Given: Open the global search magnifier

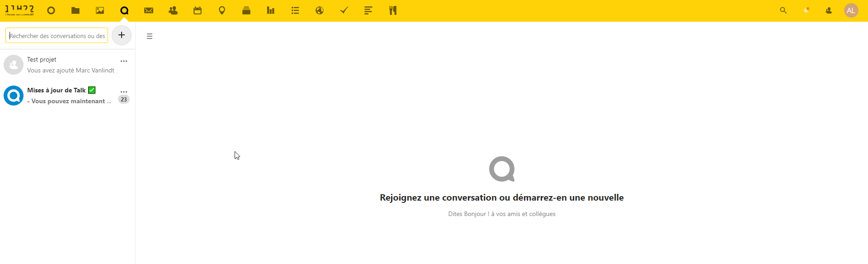Looking at the screenshot, I should click(783, 10).
